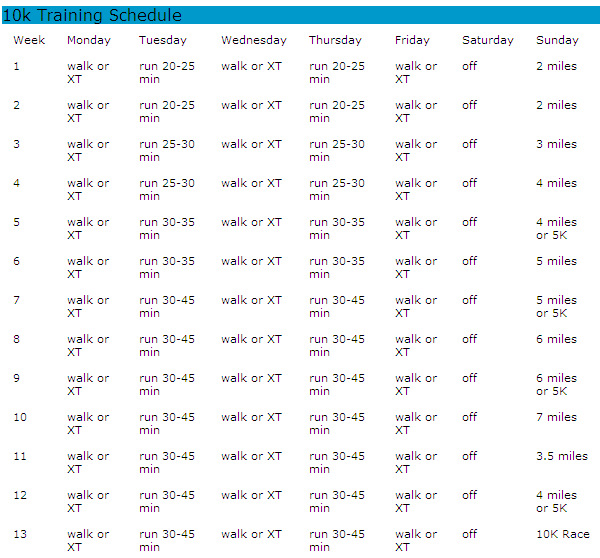The image size is (600, 558).
Task: Click week 2 Thursday 'run 20-25 min' cell
Action: pyautogui.click(x=337, y=112)
